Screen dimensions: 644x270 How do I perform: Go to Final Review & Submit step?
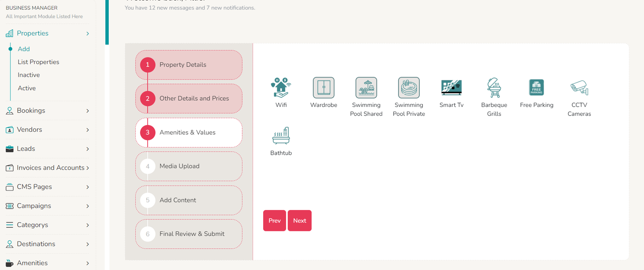pos(189,234)
